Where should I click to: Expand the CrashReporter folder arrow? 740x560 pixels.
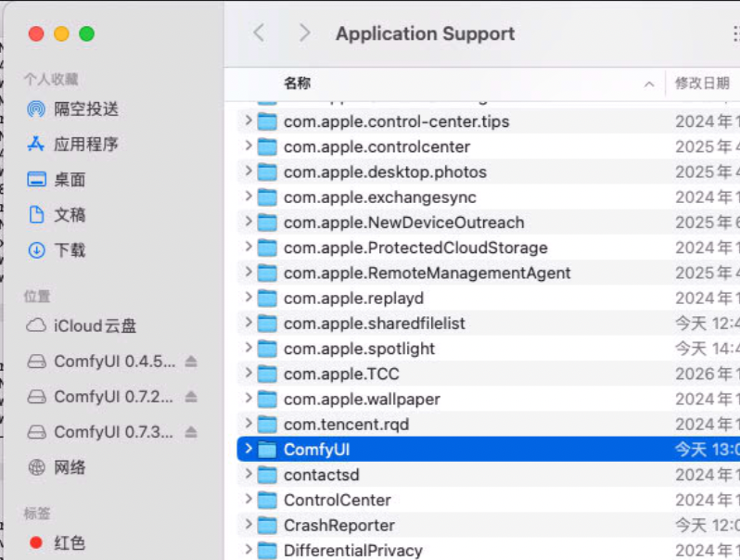point(248,525)
